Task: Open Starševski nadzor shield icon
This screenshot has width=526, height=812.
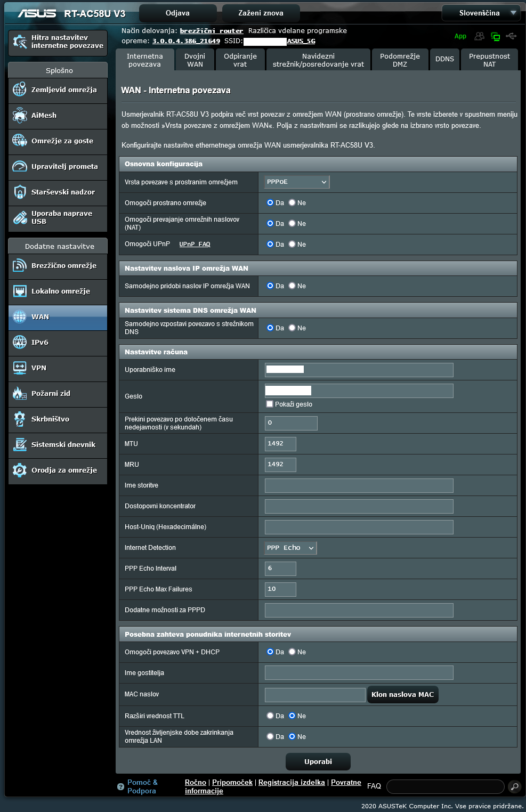Action: pyautogui.click(x=20, y=192)
